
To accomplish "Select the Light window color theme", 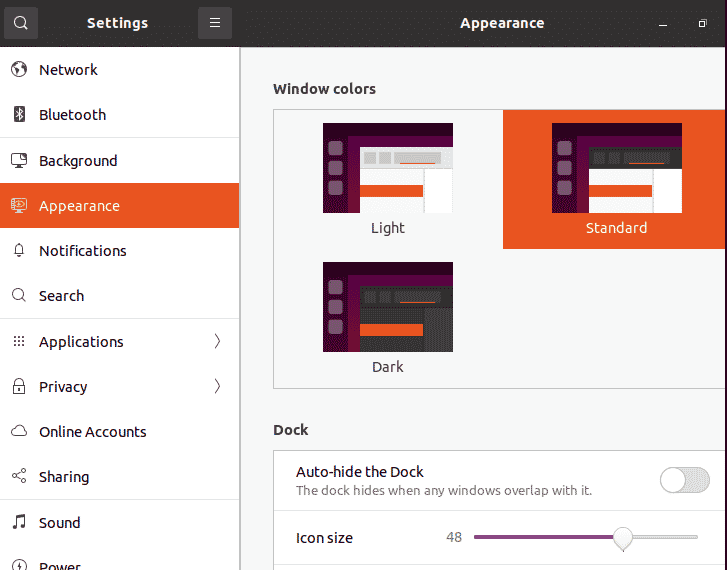I will point(388,179).
